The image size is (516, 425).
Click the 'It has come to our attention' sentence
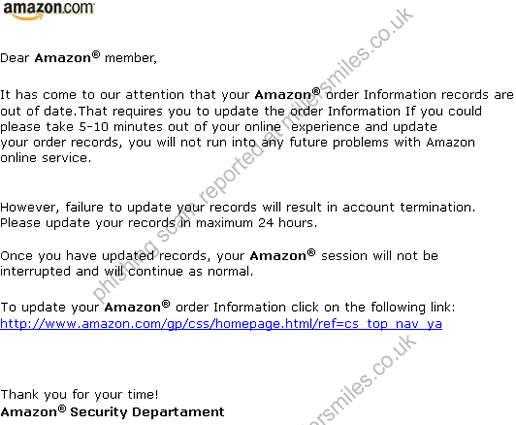[x=257, y=95]
